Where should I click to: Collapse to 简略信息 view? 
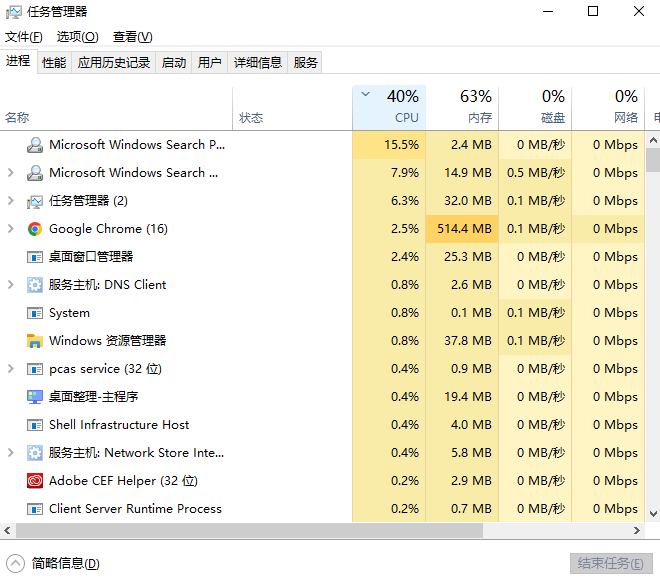tap(55, 563)
